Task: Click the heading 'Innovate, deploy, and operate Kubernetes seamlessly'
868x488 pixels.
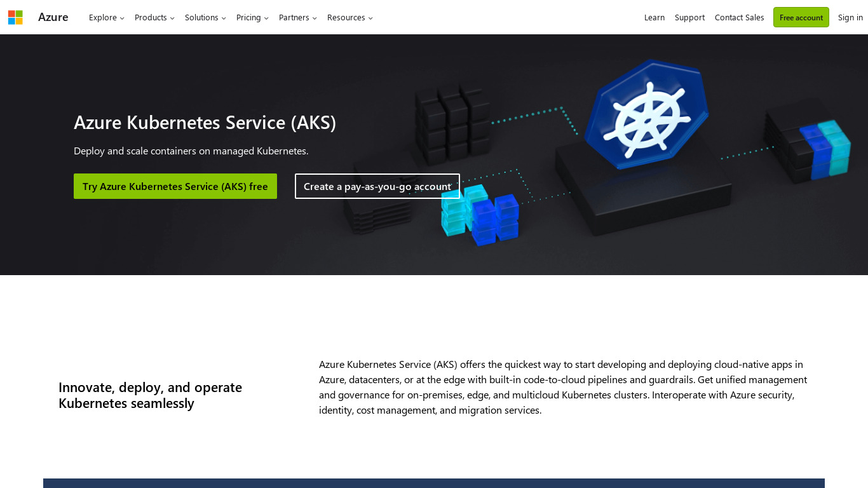Action: (x=150, y=395)
